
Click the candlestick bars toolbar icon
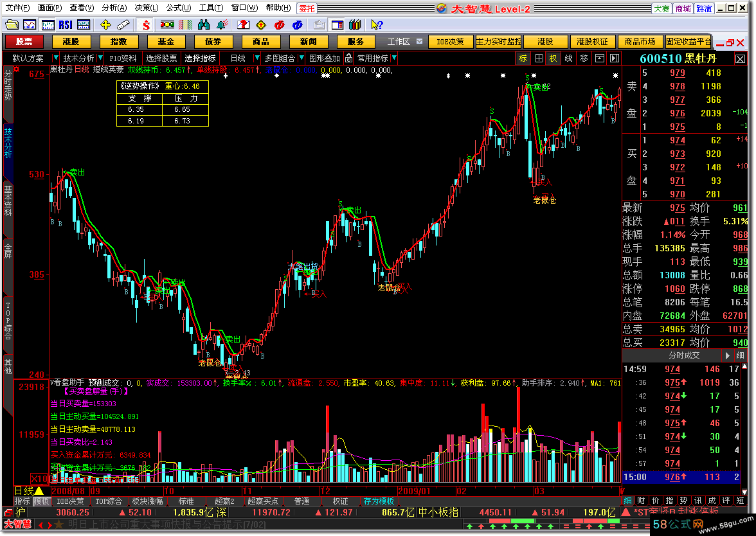tap(48, 24)
